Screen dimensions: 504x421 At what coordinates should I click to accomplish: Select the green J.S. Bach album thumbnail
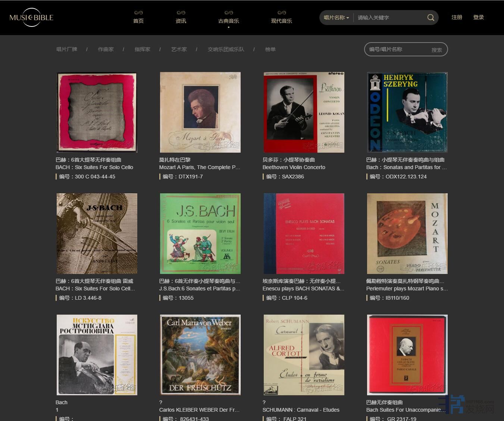200,234
